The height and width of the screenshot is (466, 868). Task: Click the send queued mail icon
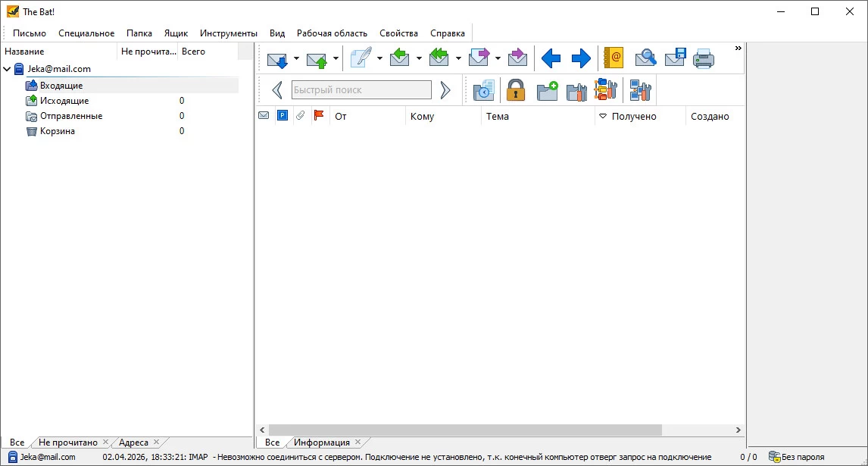[317, 58]
